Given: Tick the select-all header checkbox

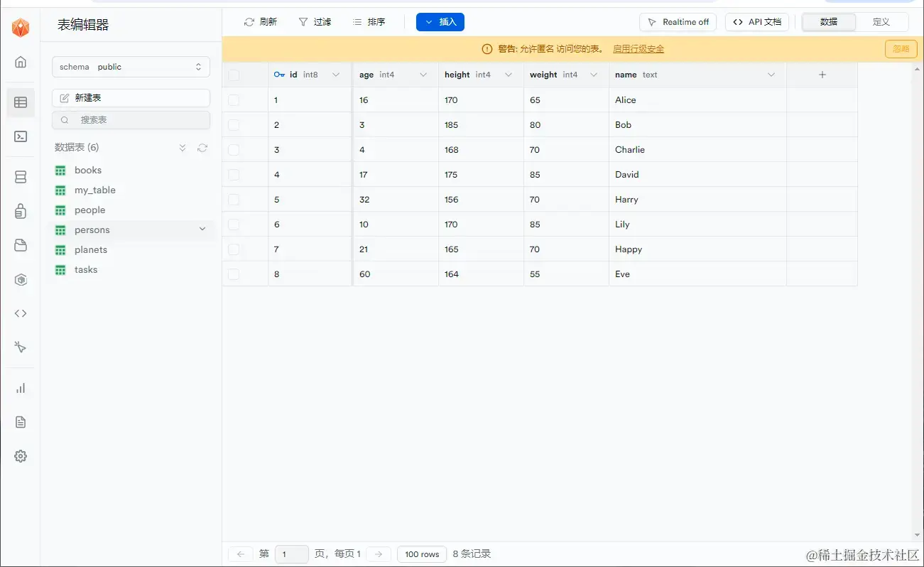Looking at the screenshot, I should coord(234,75).
